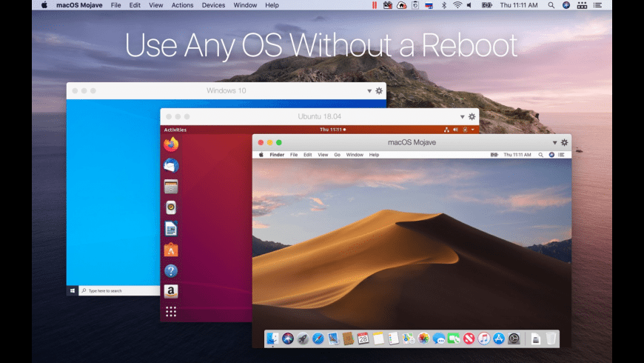Launch Firefox from the Ubuntu dock
Screen dimensions: 644x363
point(171,144)
